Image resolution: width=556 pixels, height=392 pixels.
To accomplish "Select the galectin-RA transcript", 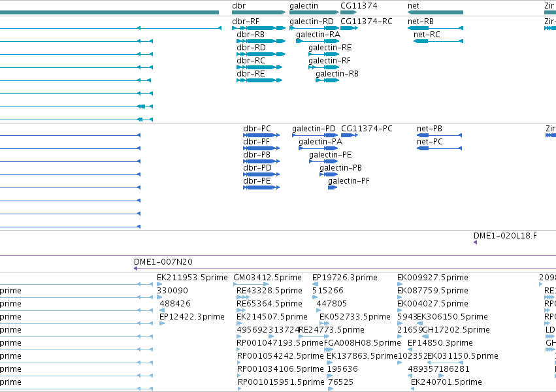I will (x=318, y=41).
